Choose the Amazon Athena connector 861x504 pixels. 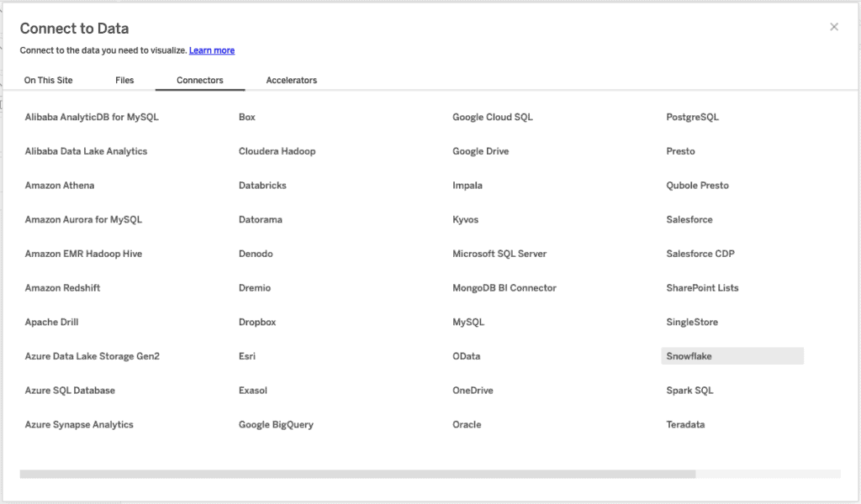[x=60, y=186]
